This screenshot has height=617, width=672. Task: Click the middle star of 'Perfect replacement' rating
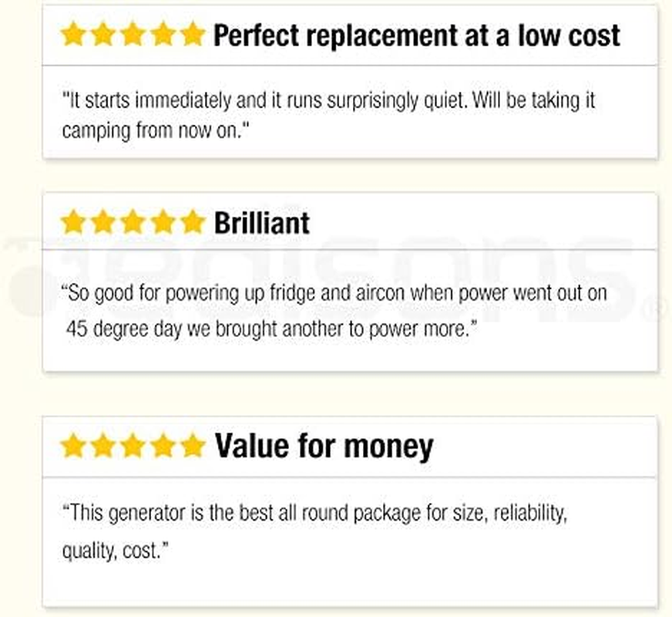[x=133, y=35]
